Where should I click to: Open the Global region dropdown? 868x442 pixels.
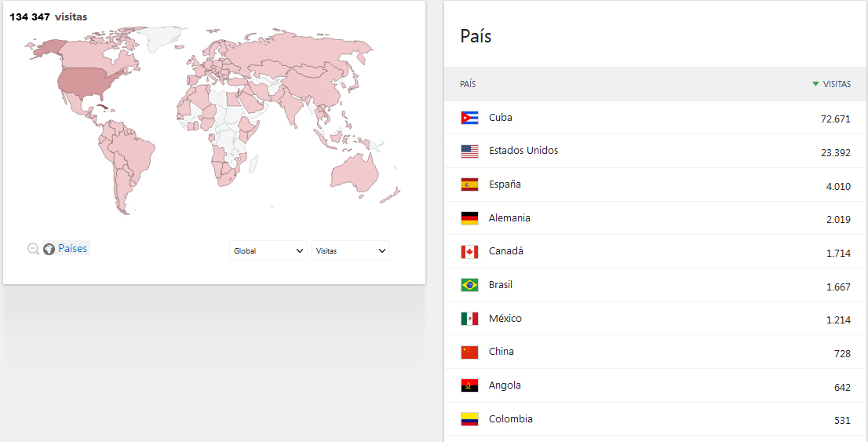coord(268,250)
